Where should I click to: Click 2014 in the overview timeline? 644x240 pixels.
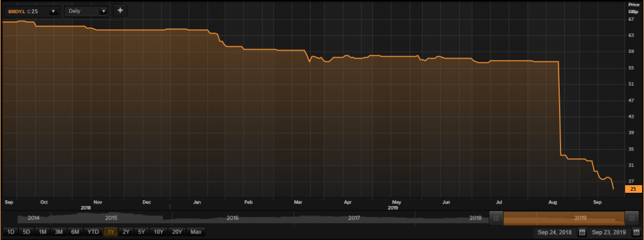coord(34,218)
